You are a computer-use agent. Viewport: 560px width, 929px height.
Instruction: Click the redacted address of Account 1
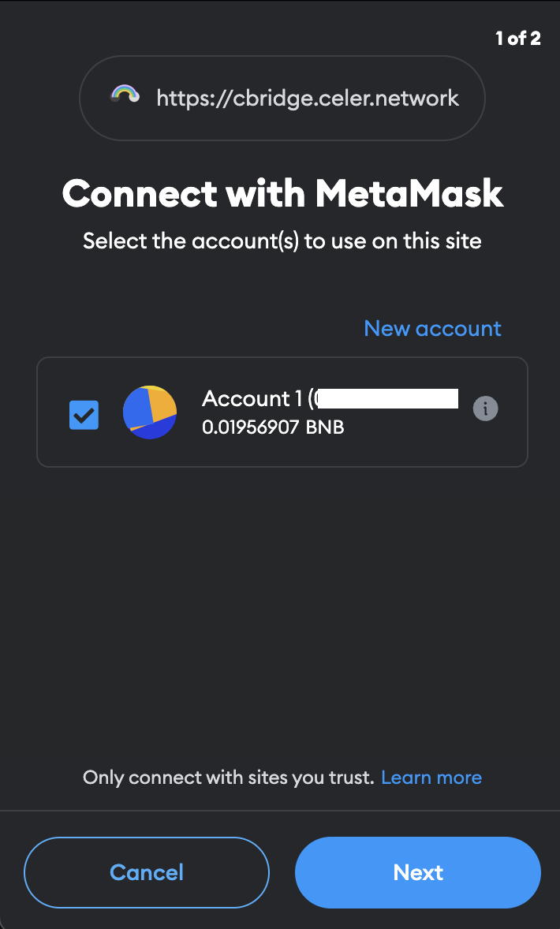coord(386,398)
